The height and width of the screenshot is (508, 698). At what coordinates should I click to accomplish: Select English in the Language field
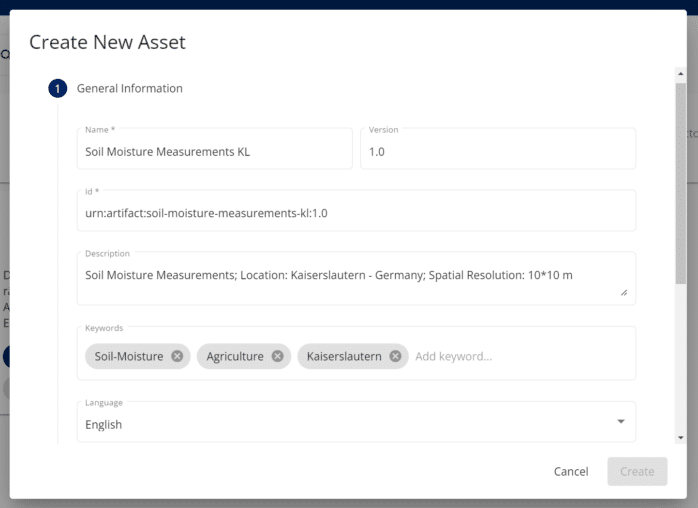[x=103, y=425]
